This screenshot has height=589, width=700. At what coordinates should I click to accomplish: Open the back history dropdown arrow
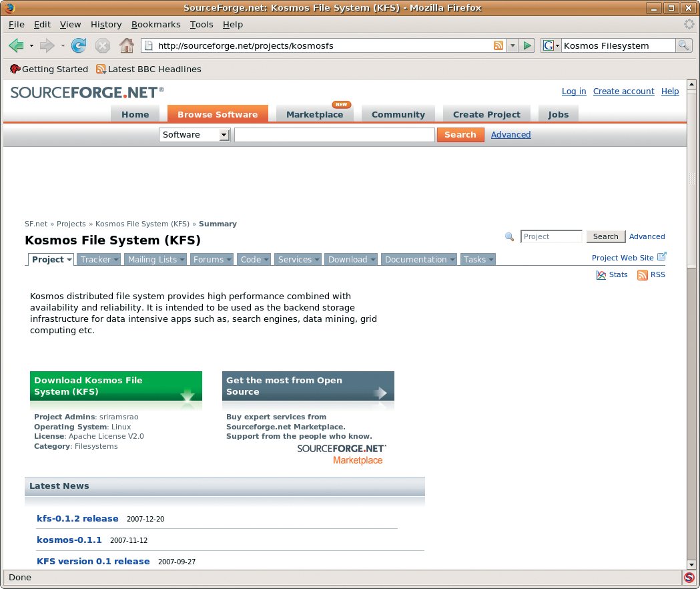point(31,45)
